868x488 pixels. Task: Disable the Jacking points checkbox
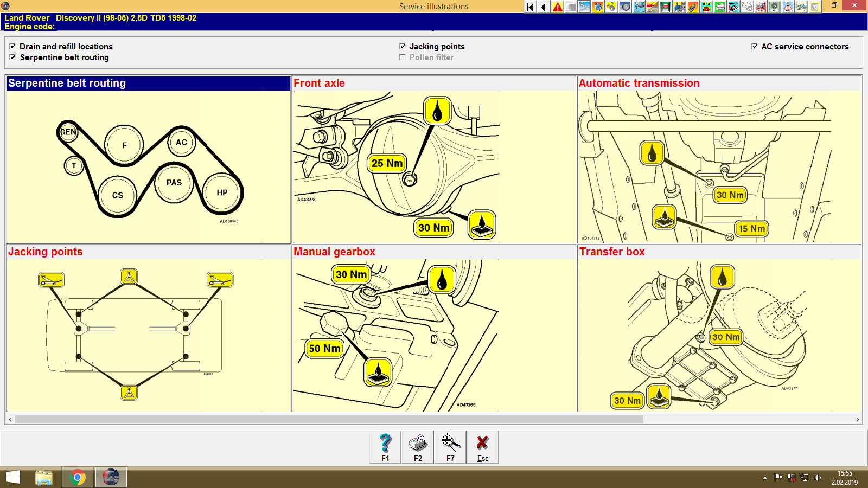403,47
